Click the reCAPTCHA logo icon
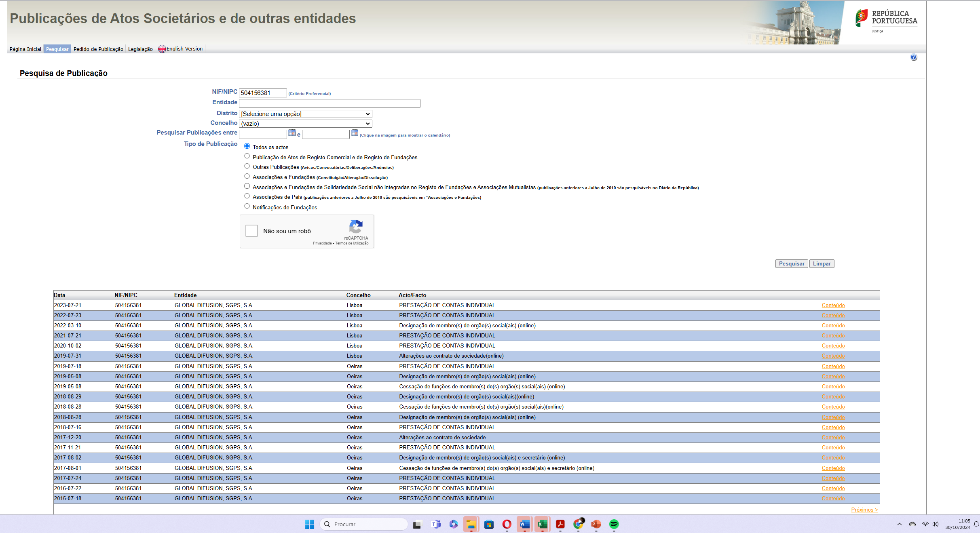The image size is (980, 533). tap(356, 227)
